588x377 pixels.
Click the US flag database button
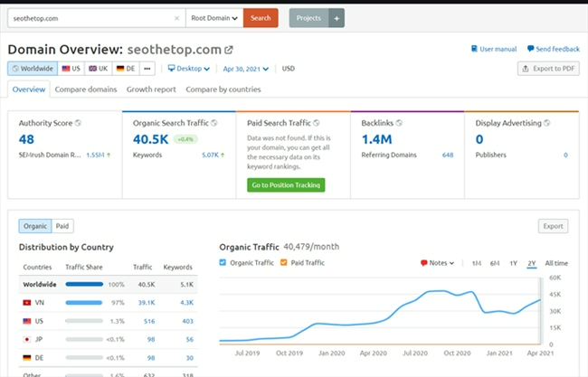click(71, 69)
